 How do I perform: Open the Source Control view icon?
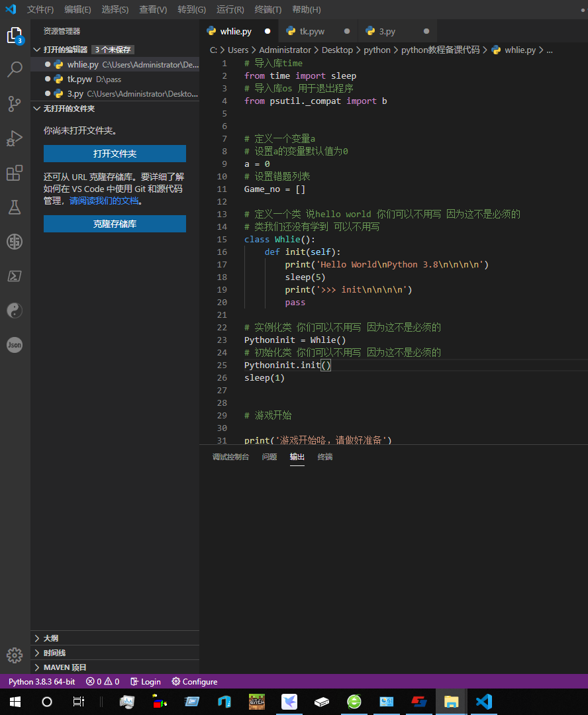click(x=15, y=104)
